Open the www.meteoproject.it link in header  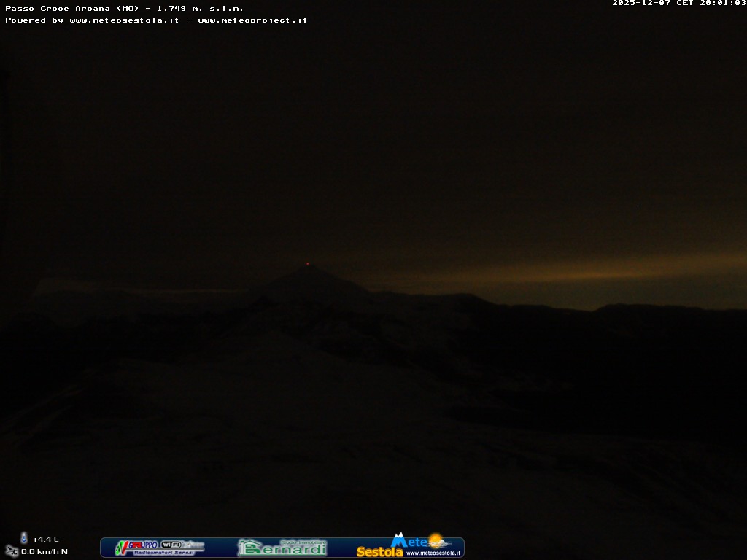(252, 20)
